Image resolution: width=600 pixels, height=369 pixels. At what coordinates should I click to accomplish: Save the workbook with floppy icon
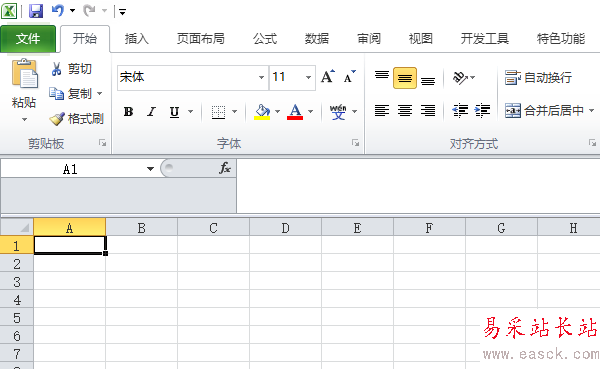(x=36, y=11)
